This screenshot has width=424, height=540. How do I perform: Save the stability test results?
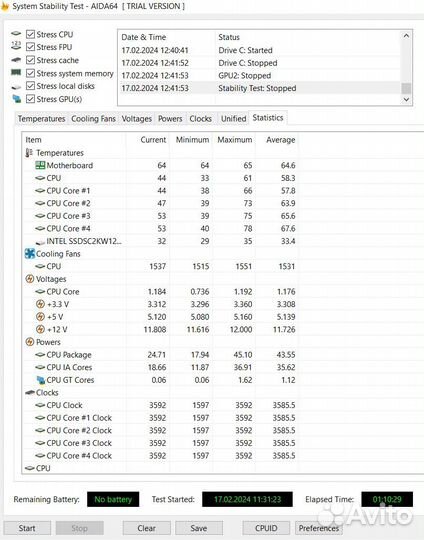199,528
